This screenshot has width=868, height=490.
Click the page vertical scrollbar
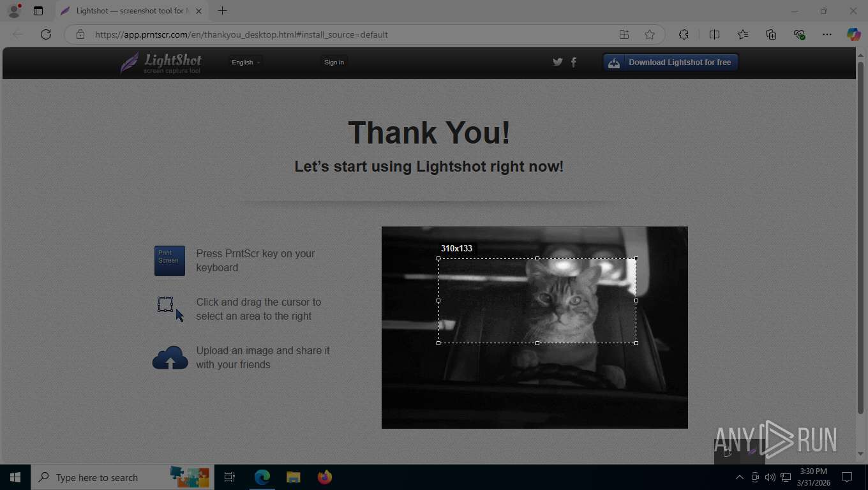click(860, 238)
